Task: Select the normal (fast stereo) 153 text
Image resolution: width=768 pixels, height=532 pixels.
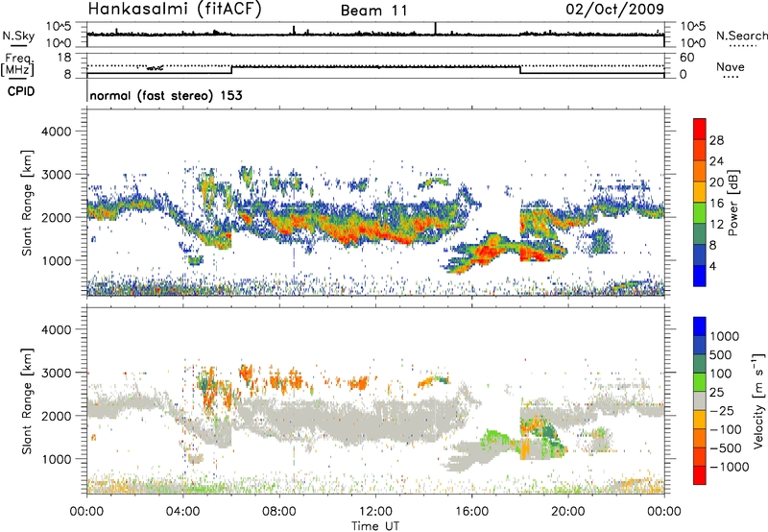Action: tap(166, 95)
